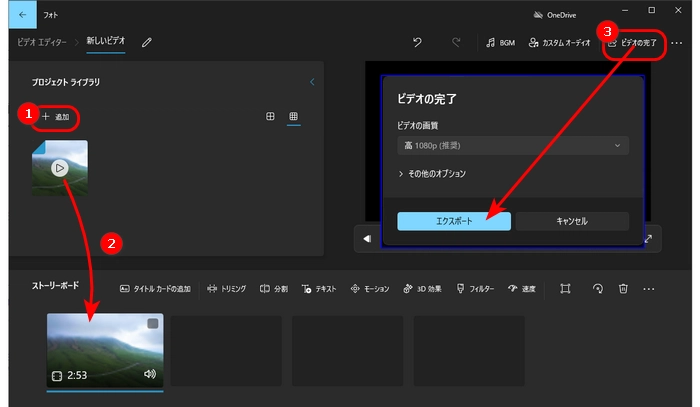Open the video quality 高 1080p dropdown
The width and height of the screenshot is (700, 407).
pyautogui.click(x=512, y=146)
